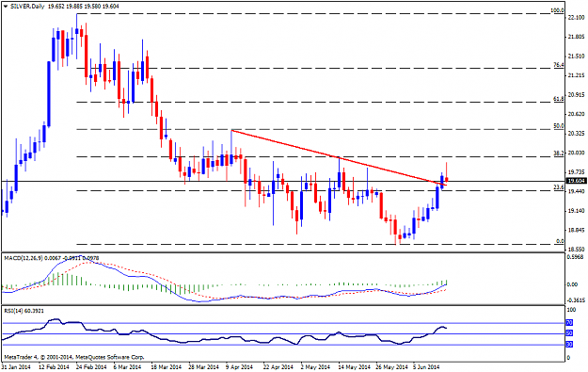Image resolution: width=588 pixels, height=372 pixels.
Task: Click the 61.8 Fibonacci level label
Action: tap(559, 99)
